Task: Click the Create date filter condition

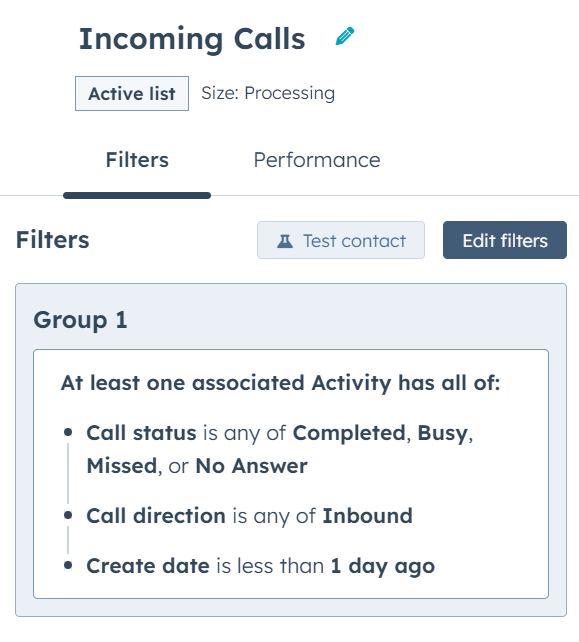Action: click(260, 566)
